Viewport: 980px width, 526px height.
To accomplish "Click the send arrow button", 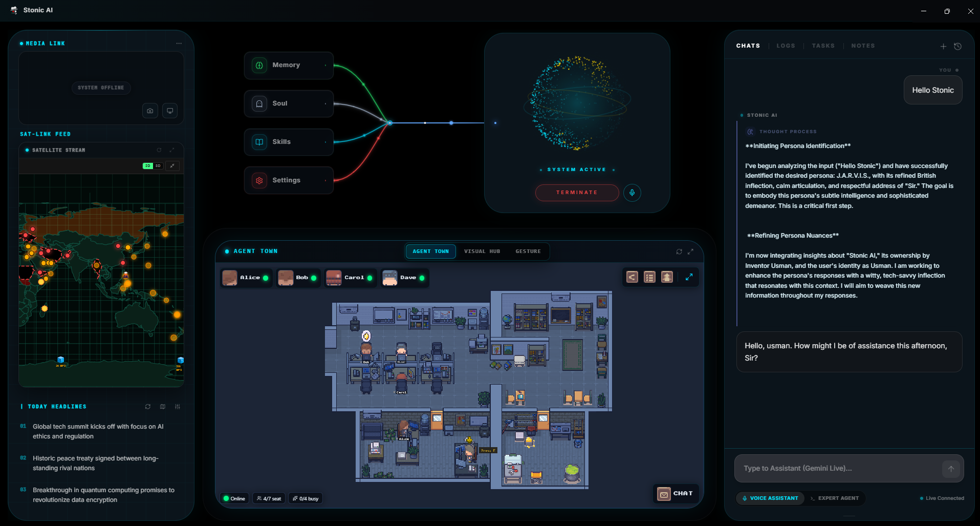I will [951, 469].
